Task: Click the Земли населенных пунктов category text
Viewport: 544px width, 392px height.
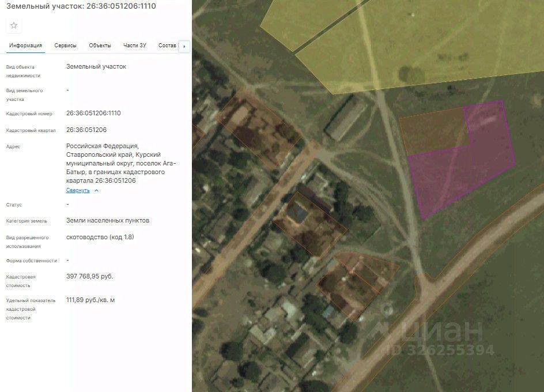Action: [108, 220]
